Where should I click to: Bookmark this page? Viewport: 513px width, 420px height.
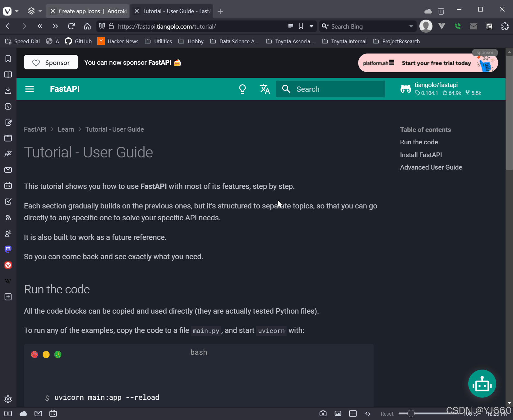pos(301,26)
